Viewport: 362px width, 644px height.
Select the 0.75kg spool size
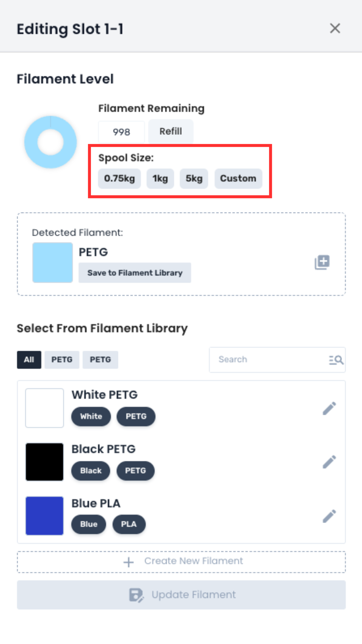[119, 178]
